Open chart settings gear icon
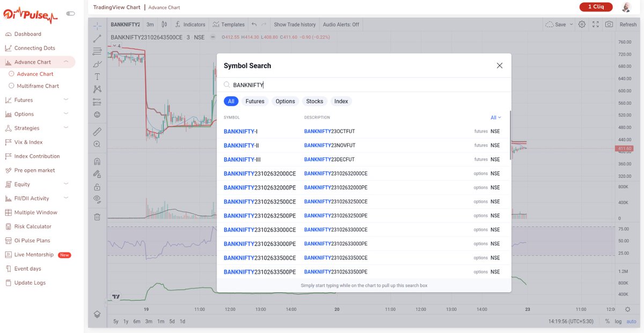 click(x=582, y=25)
